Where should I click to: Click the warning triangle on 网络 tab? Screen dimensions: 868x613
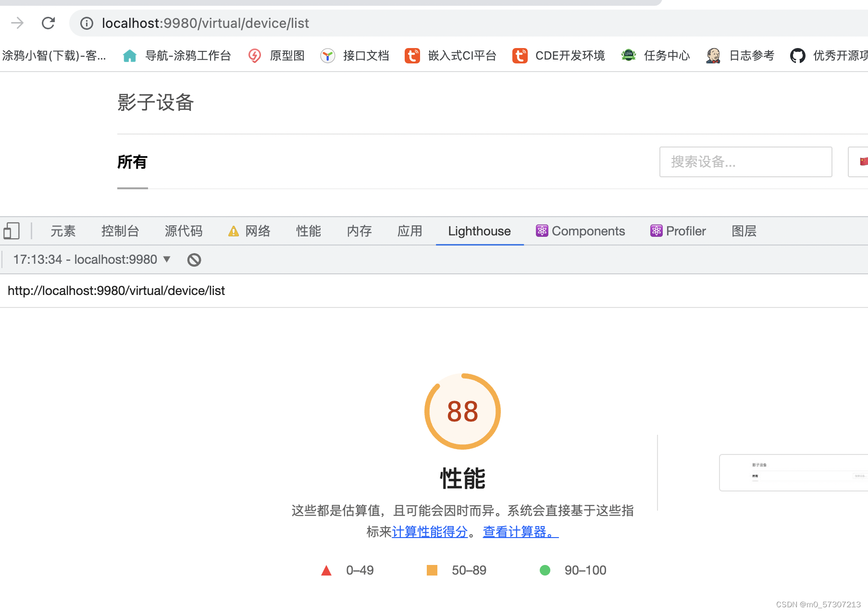234,232
